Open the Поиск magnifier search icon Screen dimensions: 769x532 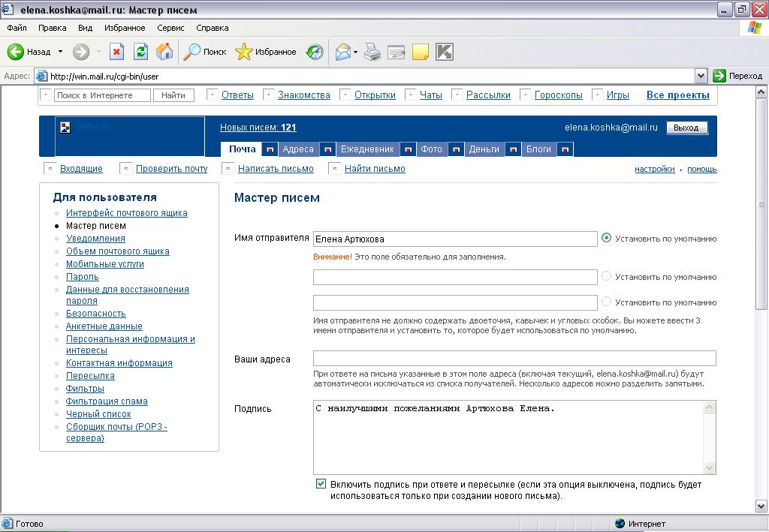click(x=191, y=52)
